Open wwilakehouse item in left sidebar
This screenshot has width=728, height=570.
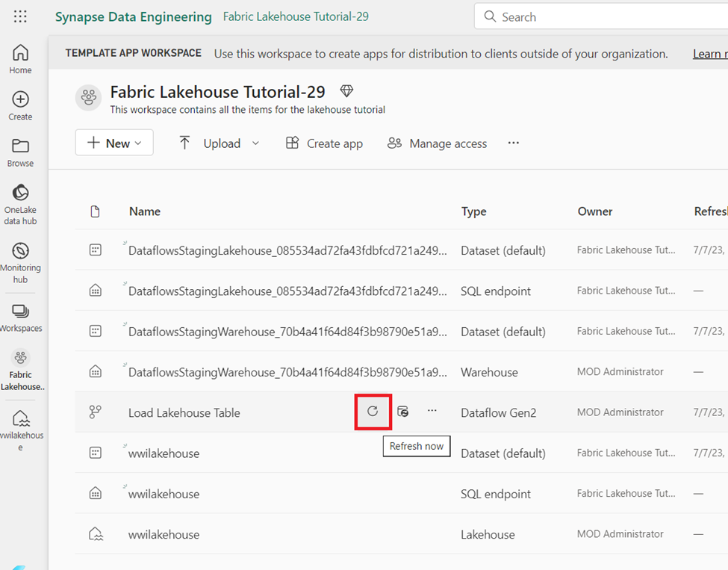20,430
